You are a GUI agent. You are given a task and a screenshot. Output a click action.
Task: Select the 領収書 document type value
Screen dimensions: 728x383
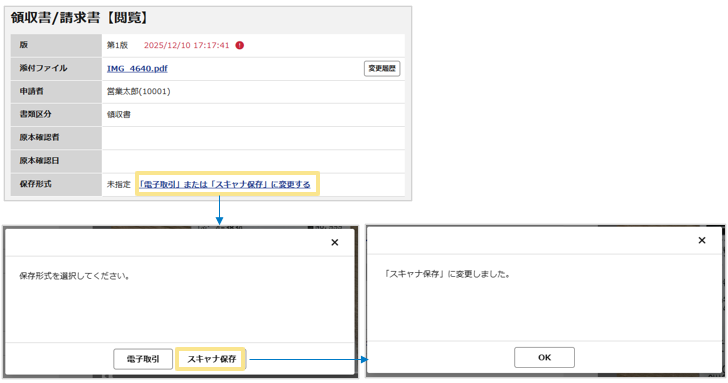(119, 115)
